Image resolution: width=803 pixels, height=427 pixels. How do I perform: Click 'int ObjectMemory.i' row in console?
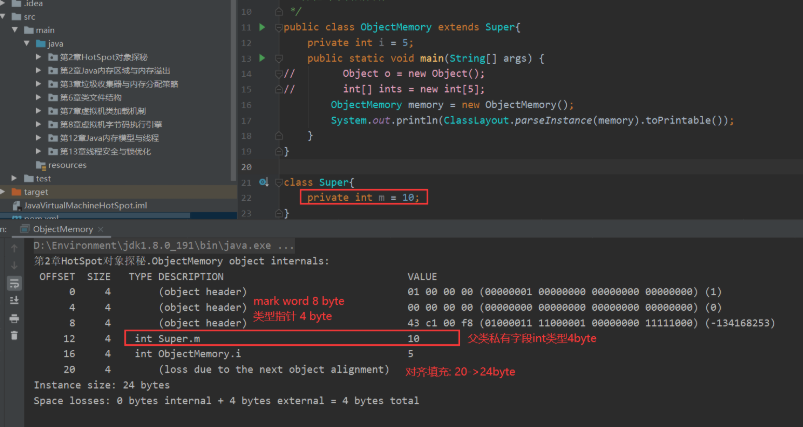[187, 354]
